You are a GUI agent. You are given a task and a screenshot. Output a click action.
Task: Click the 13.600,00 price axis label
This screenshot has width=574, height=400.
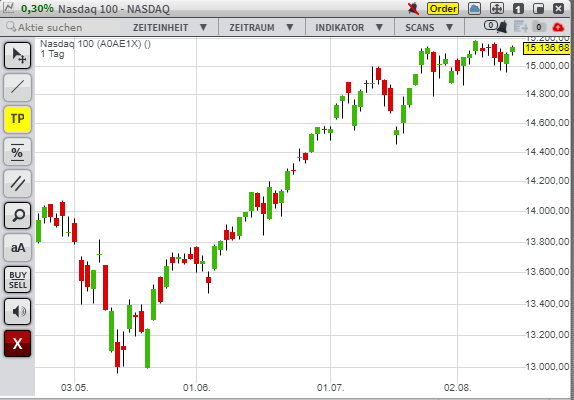[x=548, y=272]
